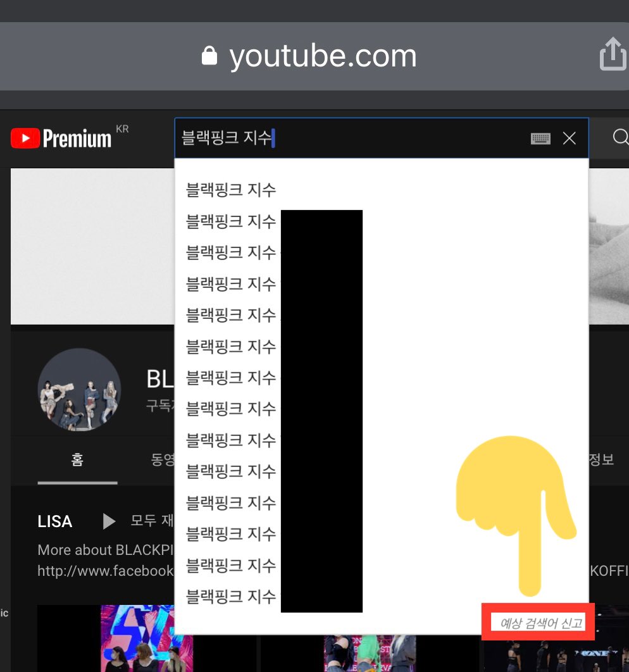The width and height of the screenshot is (629, 672).
Task: Click the http://www.facebook link in description
Action: point(106,571)
